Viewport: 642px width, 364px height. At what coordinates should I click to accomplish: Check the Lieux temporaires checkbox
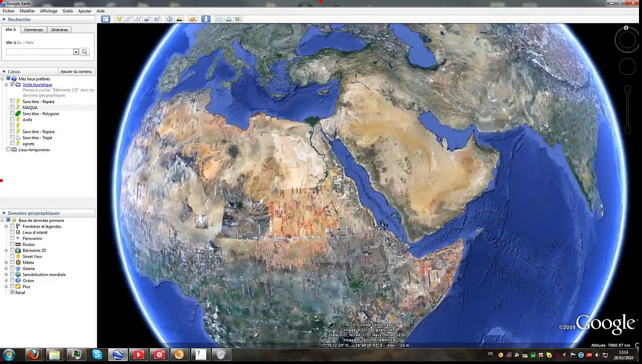[x=8, y=150]
